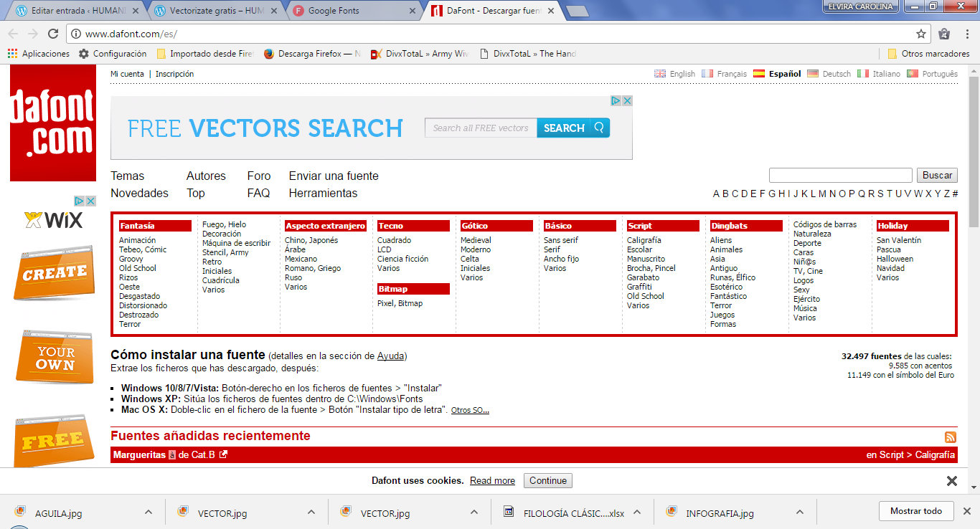Bookmark page with star icon
This screenshot has height=529, width=980.
pyautogui.click(x=921, y=34)
